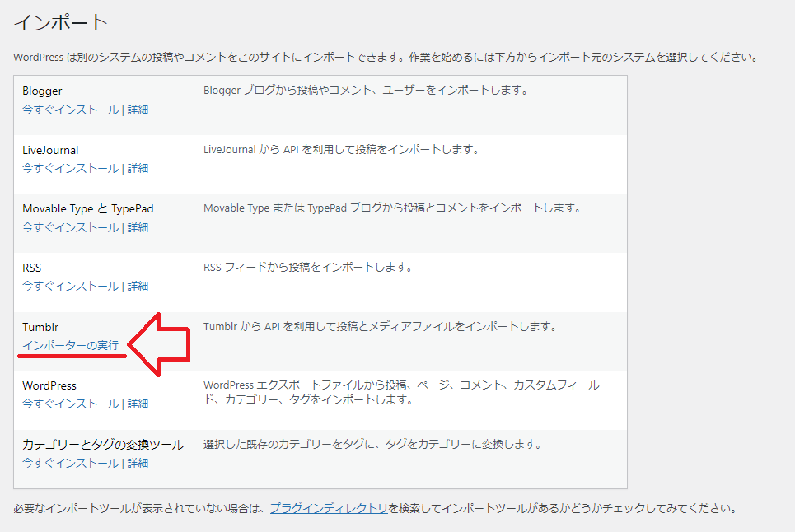Screen dimensions: 795x532
Task: Run the Tumblr importer
Action: tap(71, 346)
